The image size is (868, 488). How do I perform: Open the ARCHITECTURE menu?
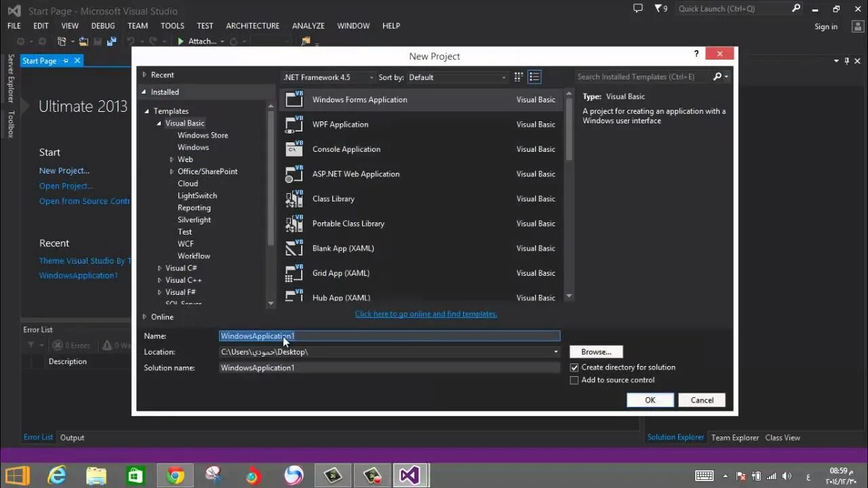coord(253,26)
